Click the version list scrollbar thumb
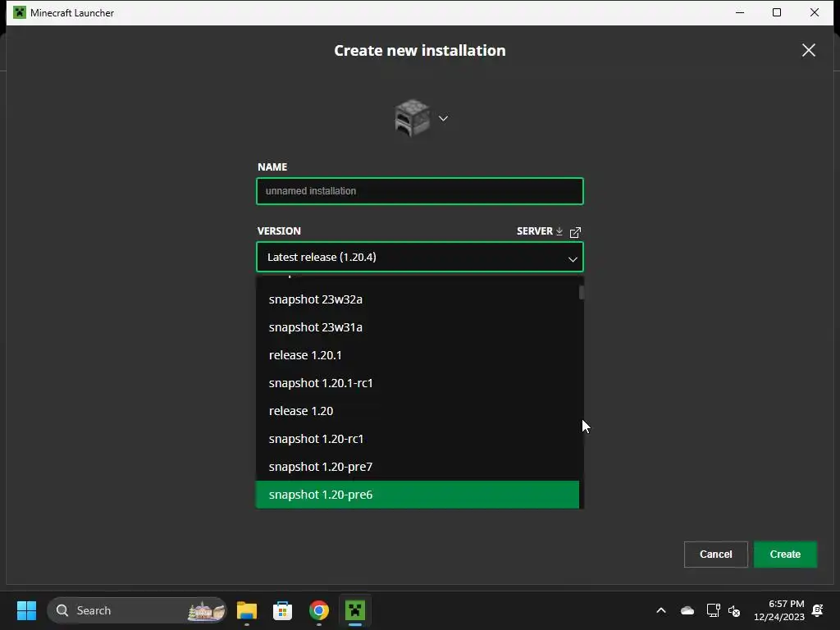The height and width of the screenshot is (630, 840). [582, 293]
